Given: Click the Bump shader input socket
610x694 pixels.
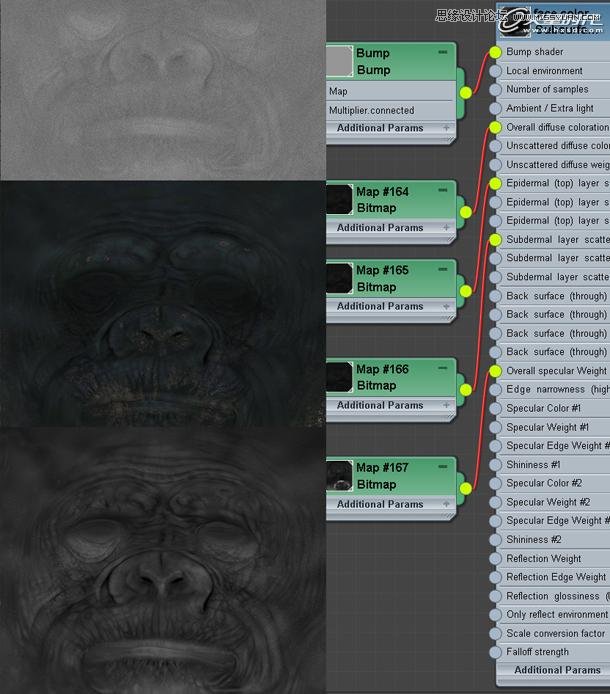Looking at the screenshot, I should [495, 52].
